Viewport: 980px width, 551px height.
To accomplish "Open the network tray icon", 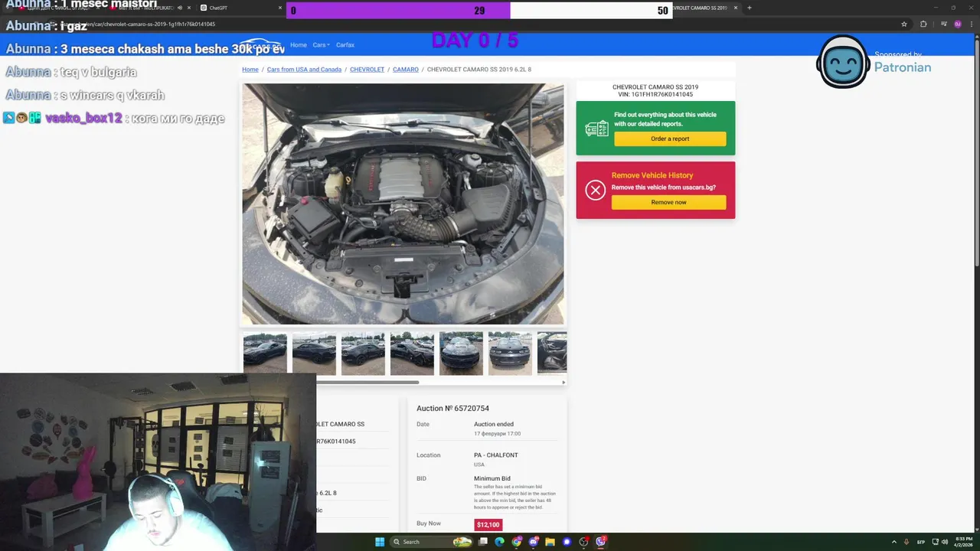I will click(x=935, y=542).
